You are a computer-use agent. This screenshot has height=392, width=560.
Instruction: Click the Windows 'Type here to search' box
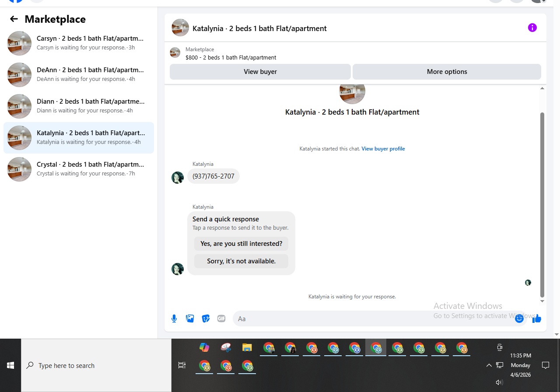[x=96, y=365]
